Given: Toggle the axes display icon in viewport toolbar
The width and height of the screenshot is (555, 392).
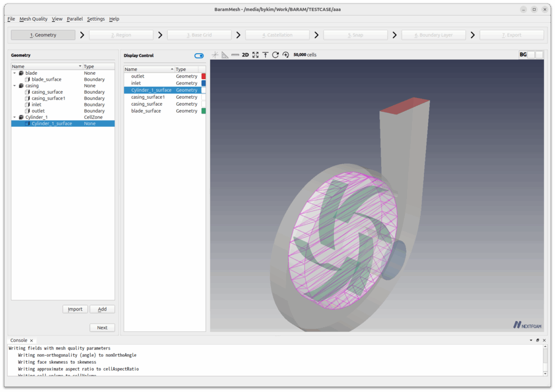Looking at the screenshot, I should tap(215, 55).
